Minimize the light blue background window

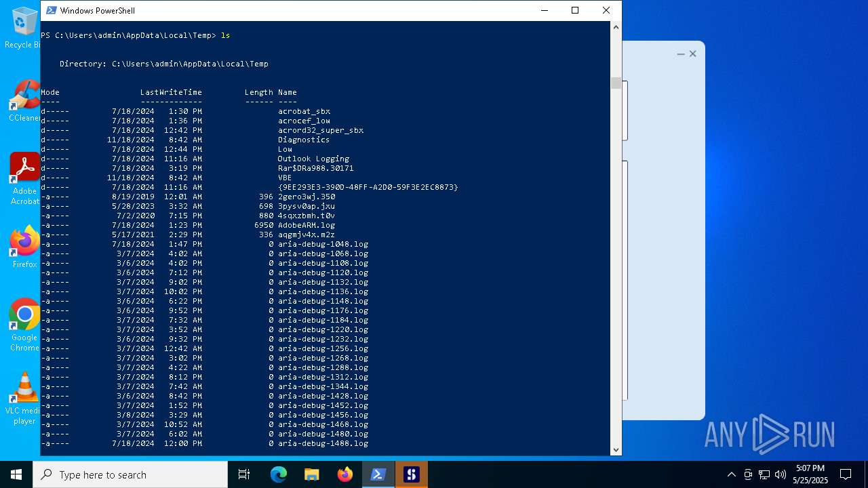[681, 54]
